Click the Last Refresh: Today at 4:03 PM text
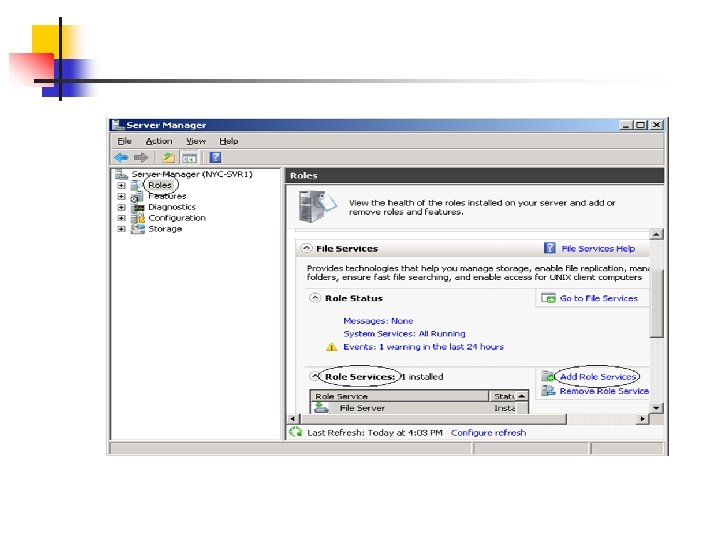Image resolution: width=720 pixels, height=540 pixels. pos(375,433)
